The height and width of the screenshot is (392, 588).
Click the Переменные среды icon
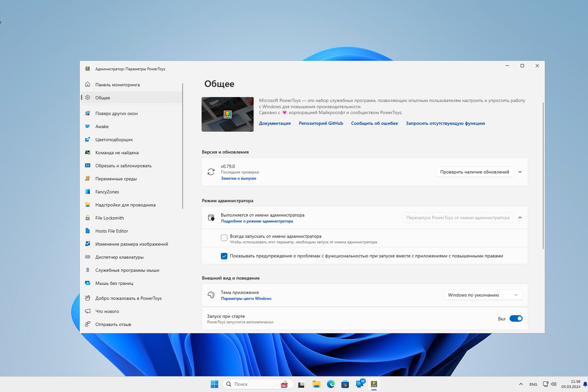coord(87,179)
